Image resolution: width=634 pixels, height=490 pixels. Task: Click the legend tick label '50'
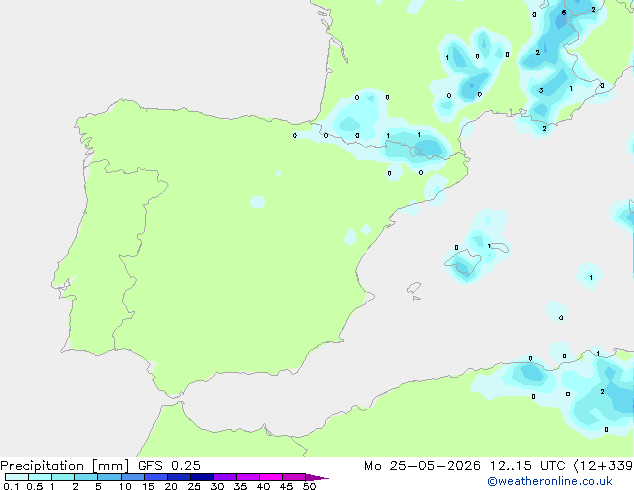[x=309, y=486]
